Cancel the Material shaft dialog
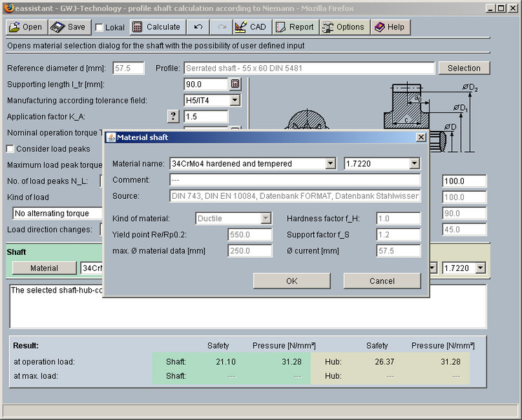522x420 pixels. point(381,281)
